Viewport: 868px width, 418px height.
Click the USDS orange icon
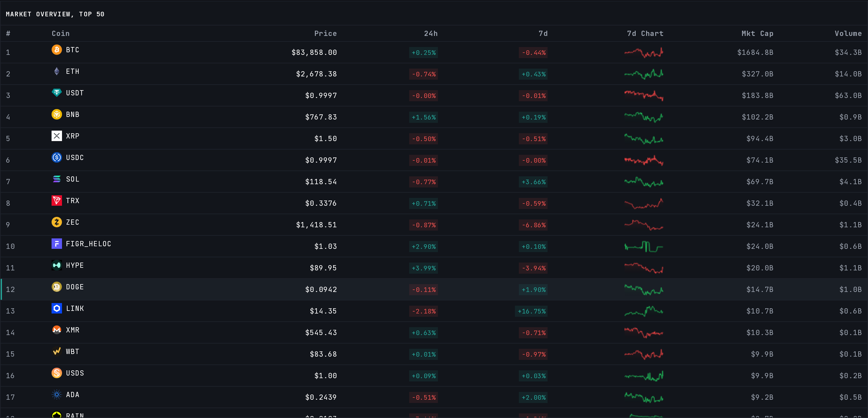56,373
